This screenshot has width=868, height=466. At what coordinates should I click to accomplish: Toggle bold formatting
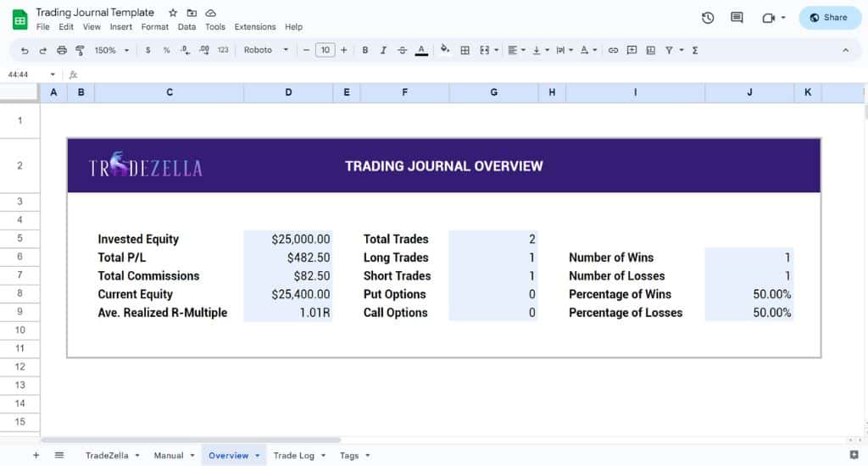[x=365, y=50]
